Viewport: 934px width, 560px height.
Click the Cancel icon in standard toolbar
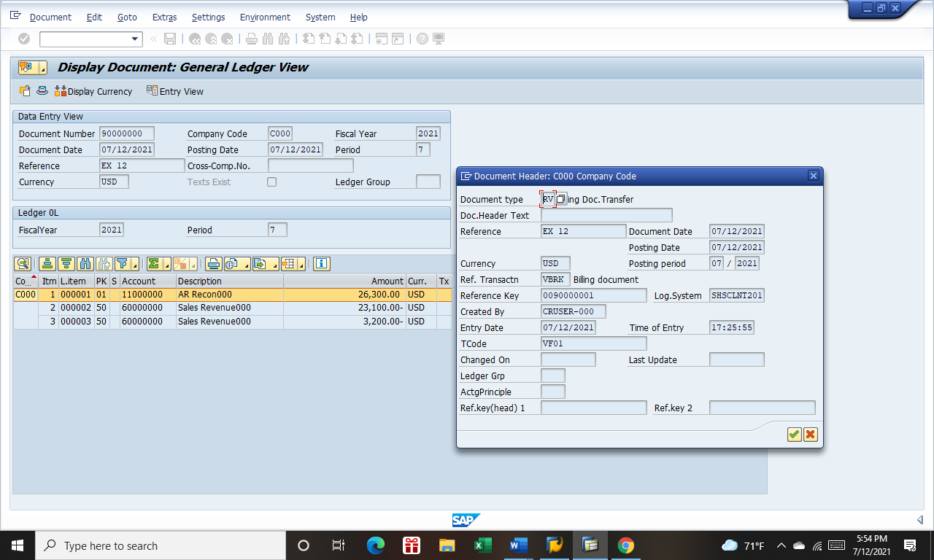(227, 39)
